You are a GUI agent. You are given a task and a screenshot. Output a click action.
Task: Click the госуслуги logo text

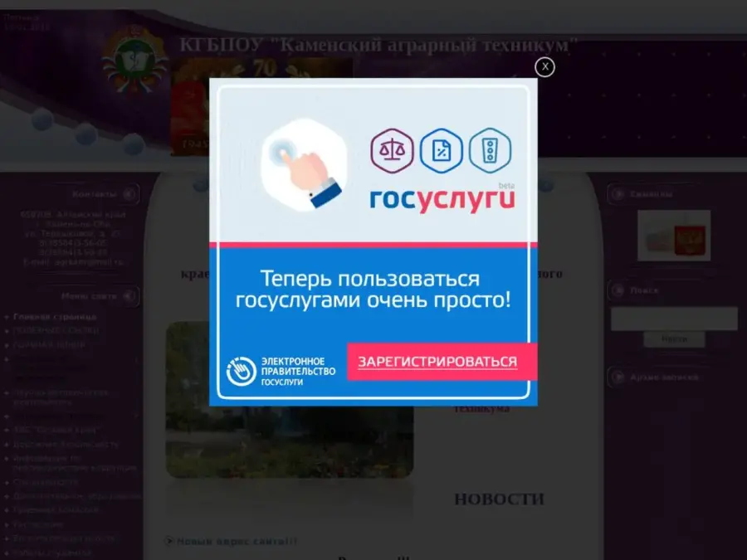(x=442, y=199)
